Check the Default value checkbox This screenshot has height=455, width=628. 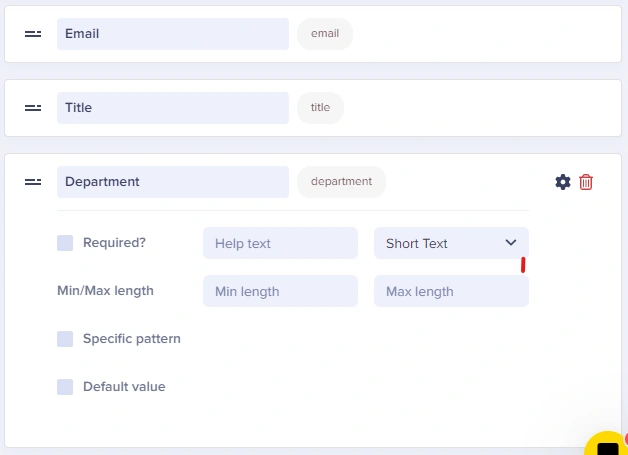click(65, 387)
